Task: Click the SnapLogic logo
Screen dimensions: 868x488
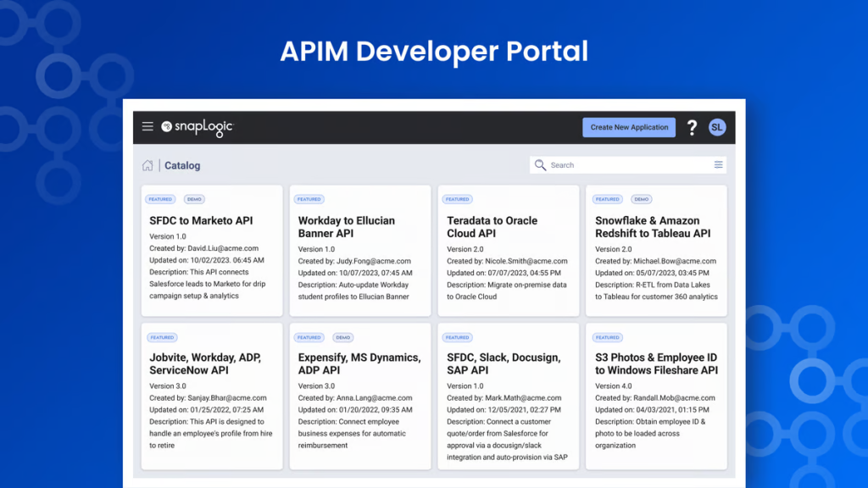Action: (x=197, y=127)
